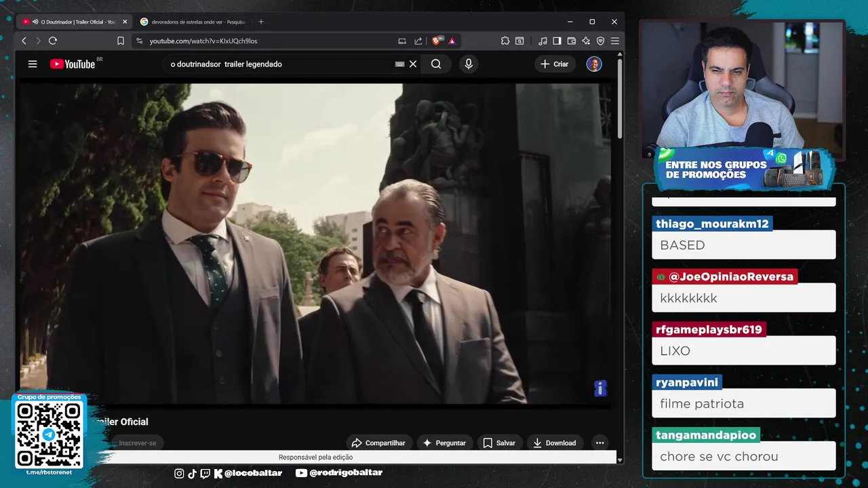Open browser extensions puzzle icon
868x488 pixels.
click(505, 41)
